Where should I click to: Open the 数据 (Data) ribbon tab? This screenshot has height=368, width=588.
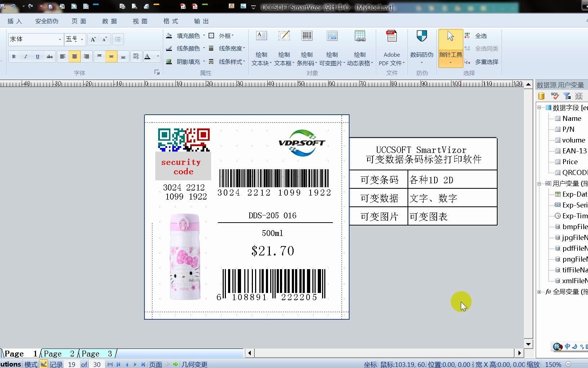(x=110, y=21)
